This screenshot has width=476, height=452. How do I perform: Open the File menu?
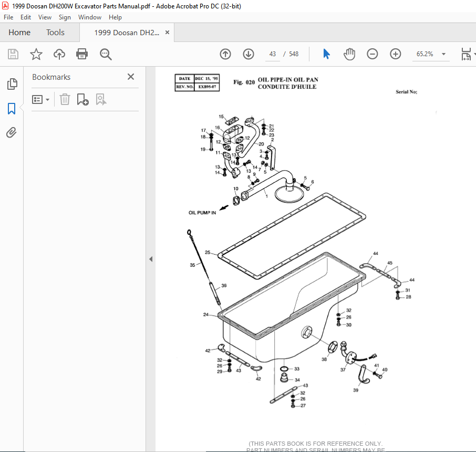[x=8, y=17]
